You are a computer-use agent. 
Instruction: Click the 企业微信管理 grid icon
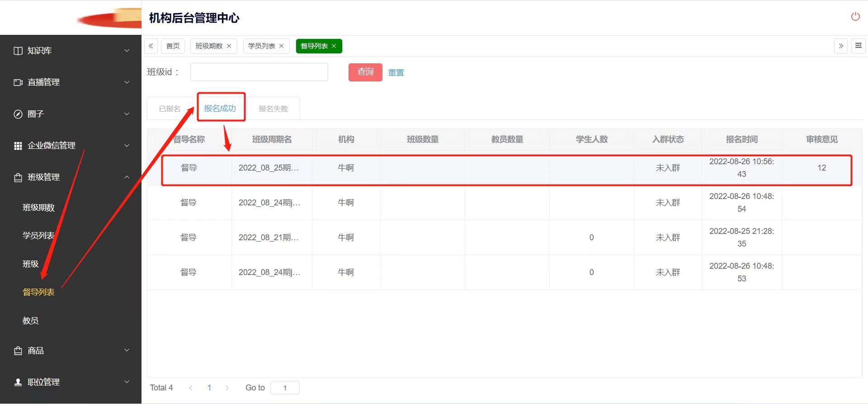(x=18, y=146)
